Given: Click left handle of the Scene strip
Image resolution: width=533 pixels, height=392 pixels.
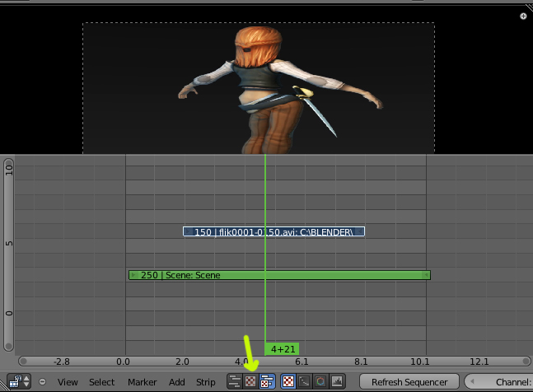Looking at the screenshot, I should pyautogui.click(x=133, y=275).
